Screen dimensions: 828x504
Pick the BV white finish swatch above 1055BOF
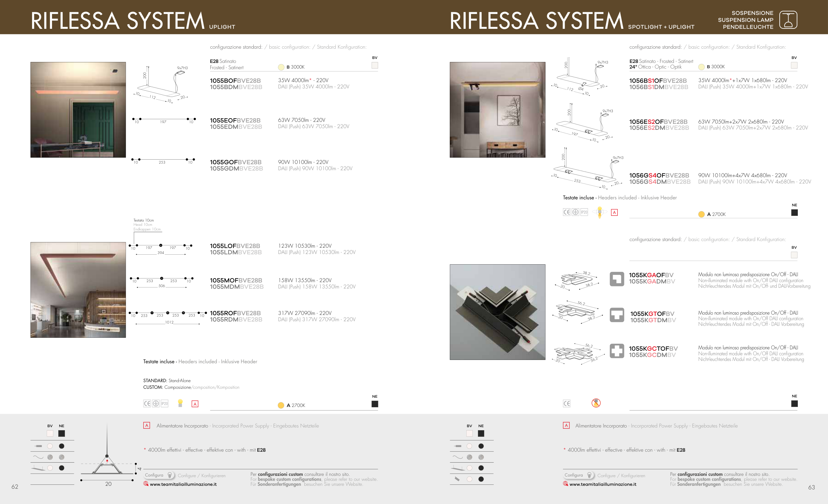(x=375, y=66)
